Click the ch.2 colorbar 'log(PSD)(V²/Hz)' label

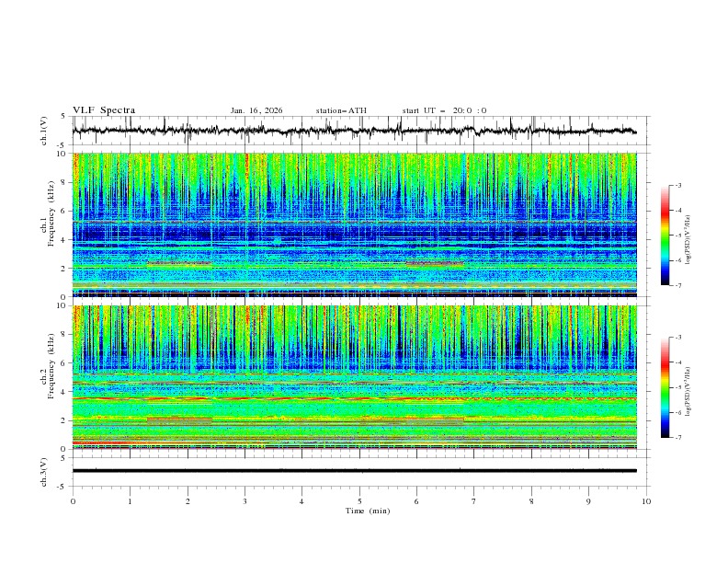688,392
